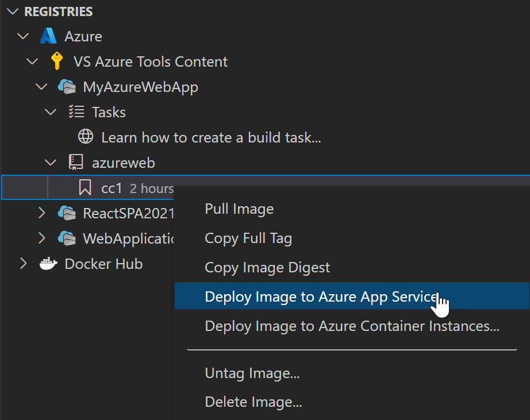The width and height of the screenshot is (530, 420).
Task: Collapse the MyAzureWebApp registry chevron
Action: (x=41, y=87)
